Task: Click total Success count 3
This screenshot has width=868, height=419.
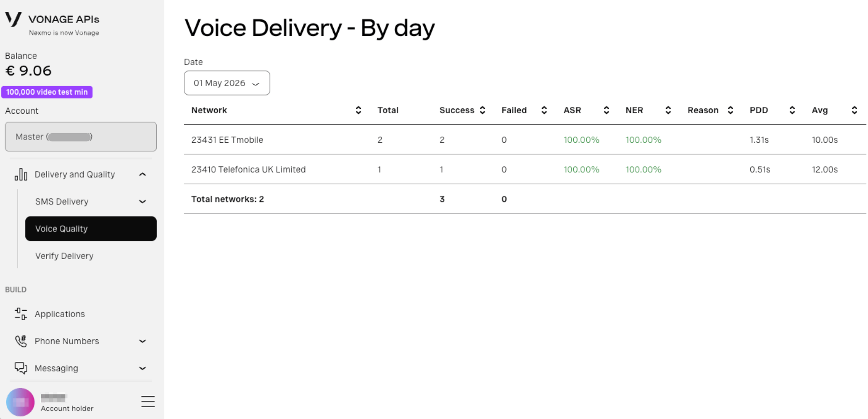Action: pyautogui.click(x=442, y=199)
